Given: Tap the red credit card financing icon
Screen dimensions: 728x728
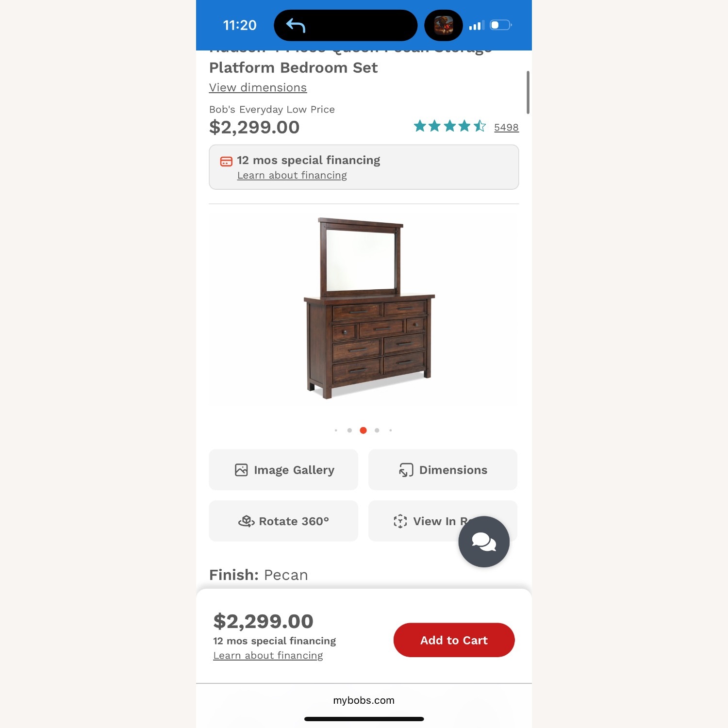Looking at the screenshot, I should pos(226,161).
